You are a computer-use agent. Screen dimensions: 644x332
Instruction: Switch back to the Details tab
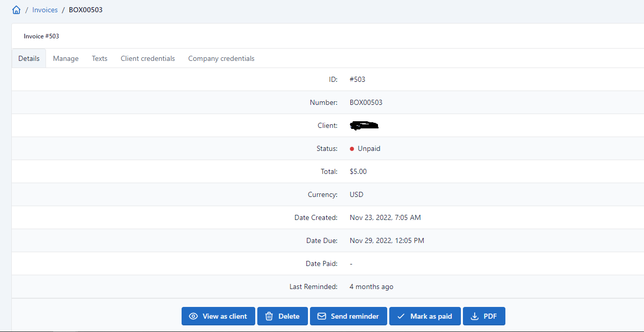point(29,58)
